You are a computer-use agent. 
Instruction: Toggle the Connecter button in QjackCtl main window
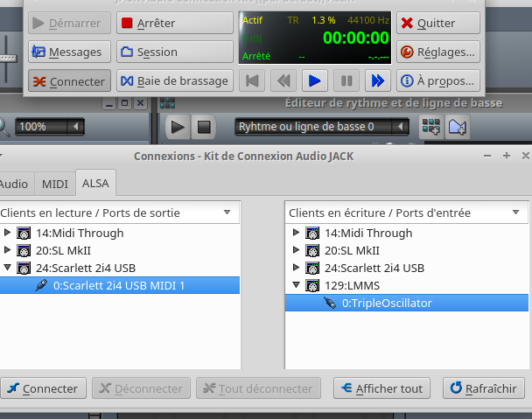(69, 81)
